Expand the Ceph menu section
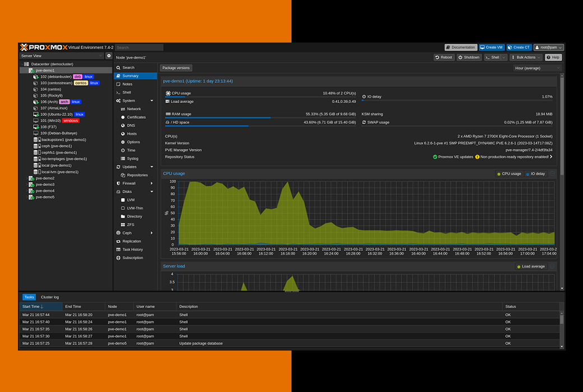Screen dimensions: 583x392 [x=152, y=233]
